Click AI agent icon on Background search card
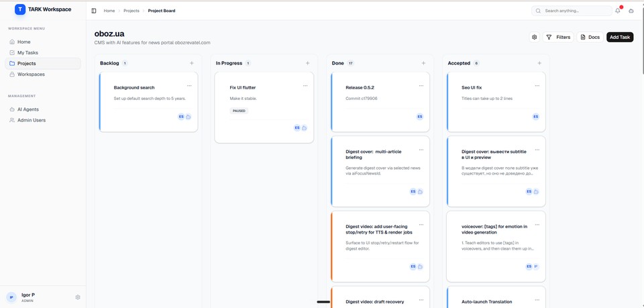 [x=189, y=117]
